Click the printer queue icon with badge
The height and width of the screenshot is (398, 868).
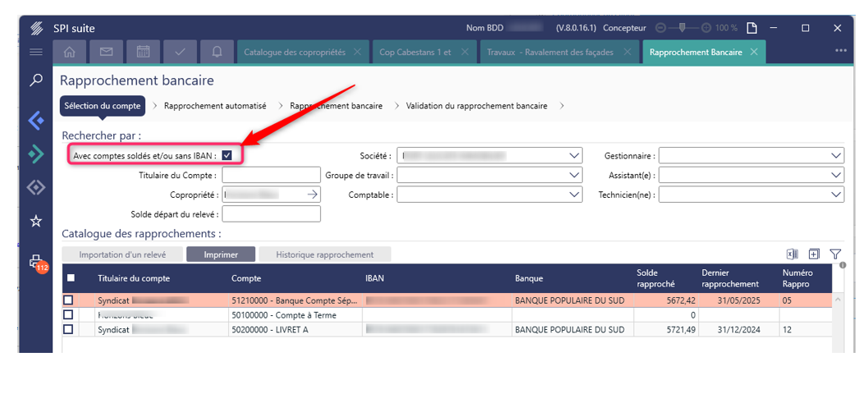click(36, 262)
